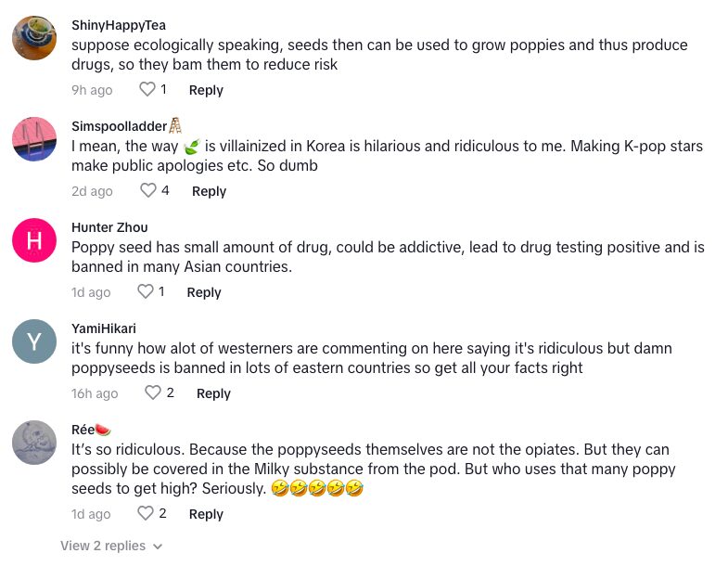Screen dimensions: 728x566
Task: Open Simspoolladder's profile avatar
Action: [34, 140]
